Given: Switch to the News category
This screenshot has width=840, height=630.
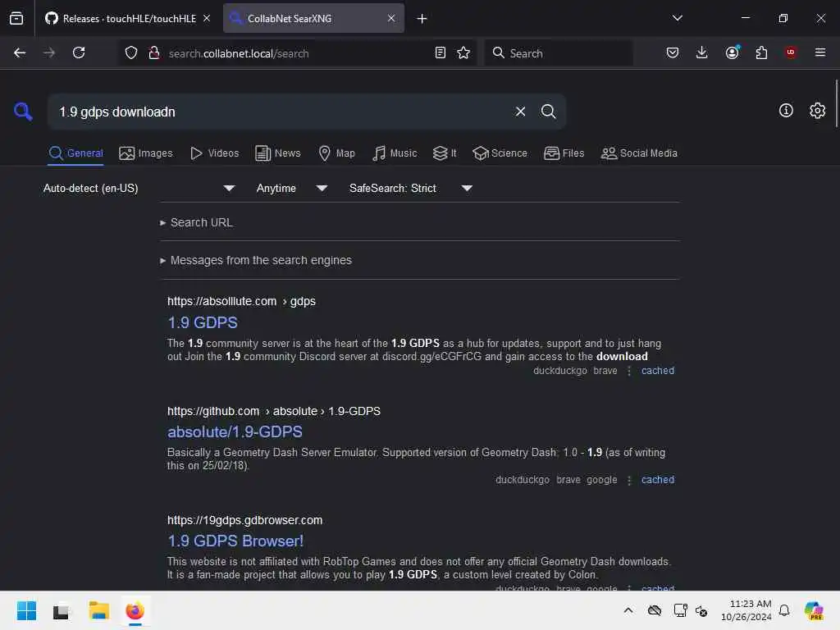Looking at the screenshot, I should click(278, 153).
